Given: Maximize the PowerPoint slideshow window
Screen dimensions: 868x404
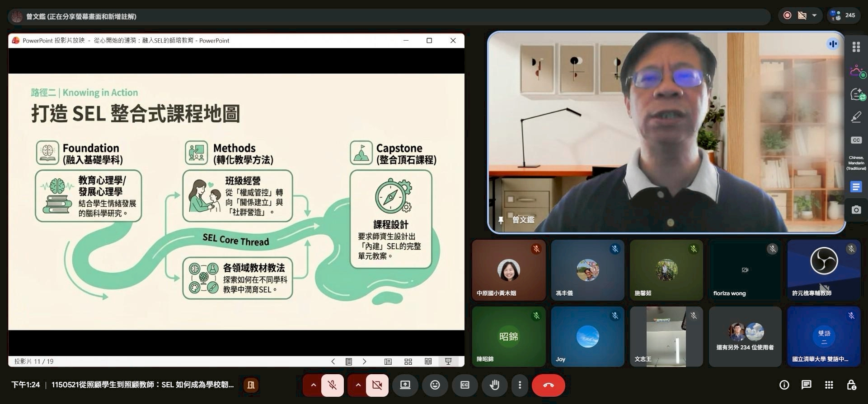Looking at the screenshot, I should [429, 41].
